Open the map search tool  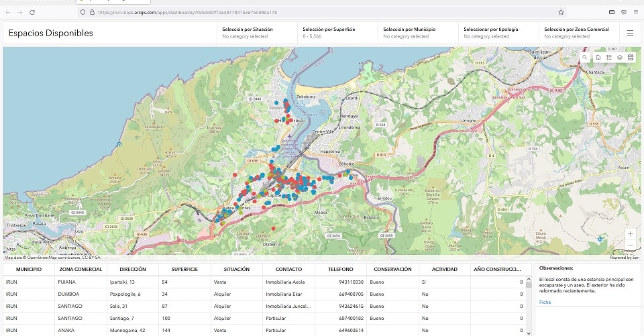(584, 58)
